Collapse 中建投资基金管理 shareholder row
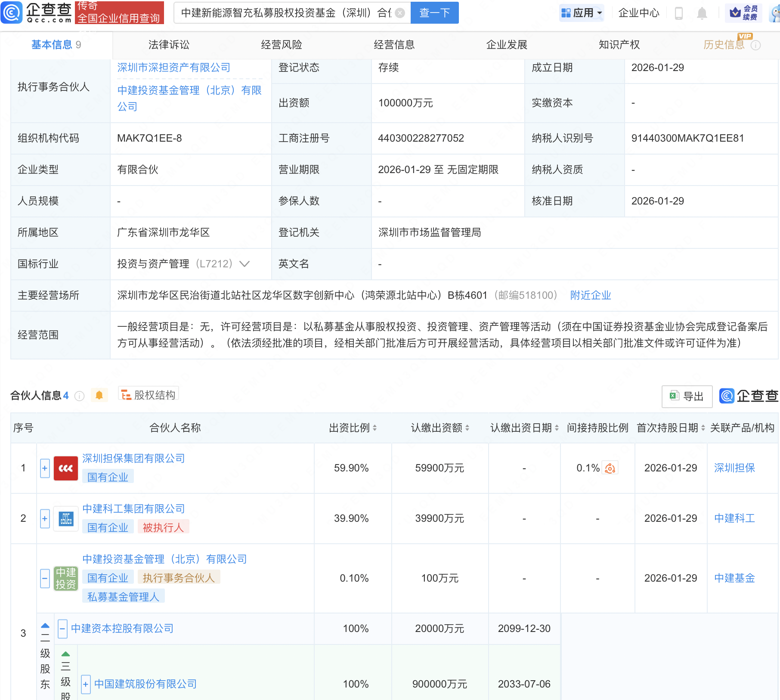 coord(45,578)
